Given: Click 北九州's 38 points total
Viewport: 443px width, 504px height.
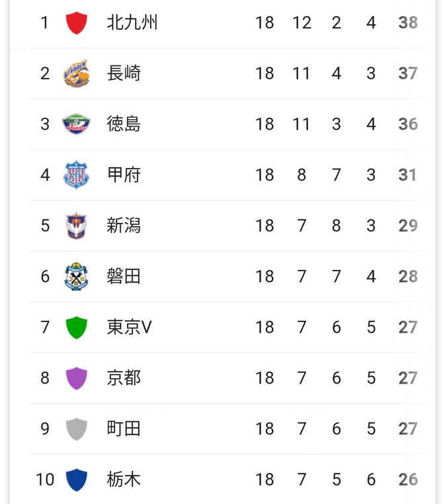Looking at the screenshot, I should click(408, 23).
